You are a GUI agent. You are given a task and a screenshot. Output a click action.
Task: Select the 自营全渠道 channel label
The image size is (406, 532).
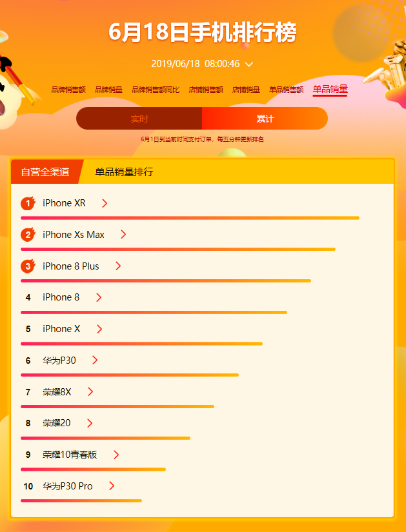click(45, 172)
